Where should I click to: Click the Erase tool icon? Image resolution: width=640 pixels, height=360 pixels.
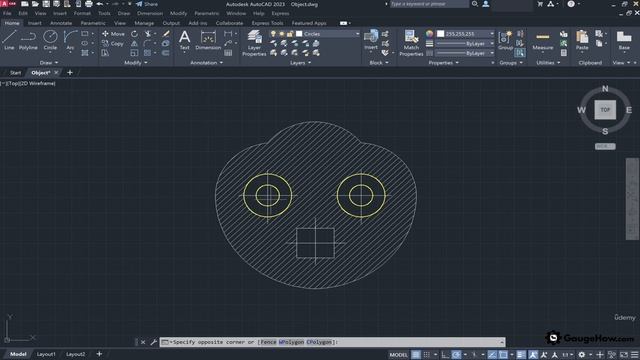click(166, 34)
